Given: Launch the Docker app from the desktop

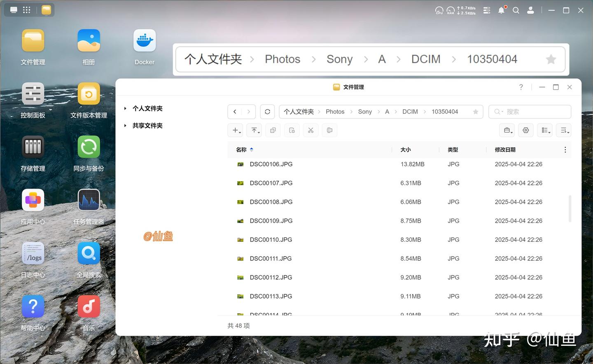Looking at the screenshot, I should [144, 40].
